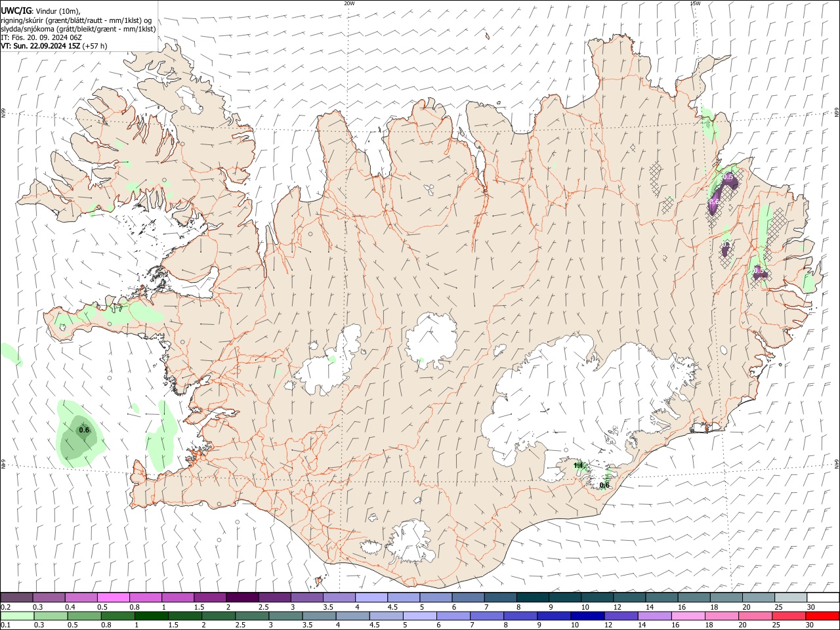The image size is (840, 630).
Task: Click the "0.6" value just below the 1.4 label
Action: (604, 485)
